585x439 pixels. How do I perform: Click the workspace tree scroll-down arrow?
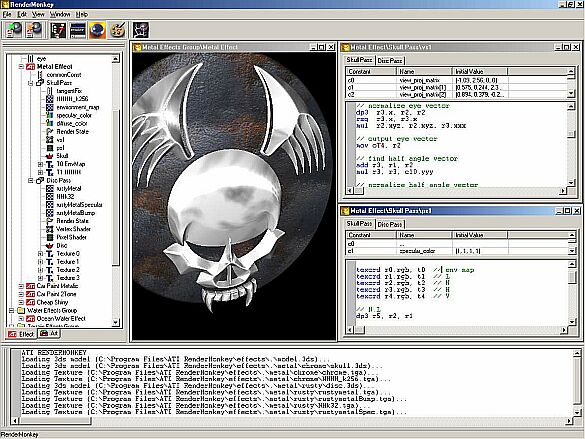click(x=116, y=322)
